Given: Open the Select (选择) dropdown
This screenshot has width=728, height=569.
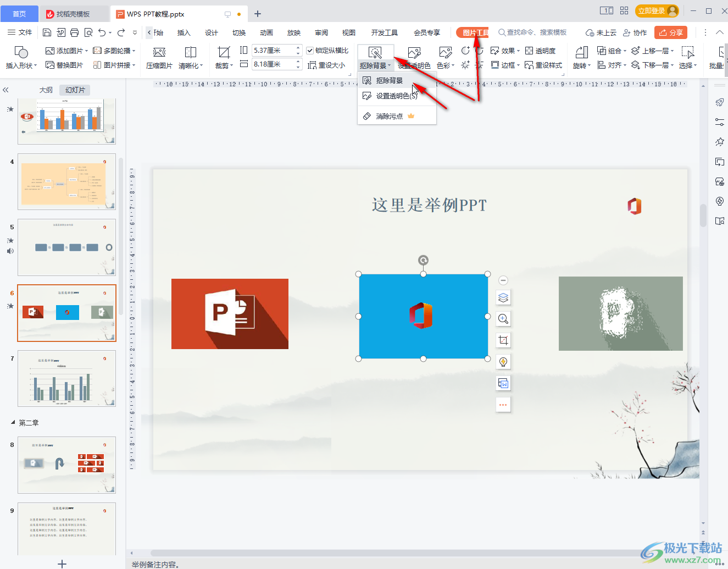Looking at the screenshot, I should point(688,65).
